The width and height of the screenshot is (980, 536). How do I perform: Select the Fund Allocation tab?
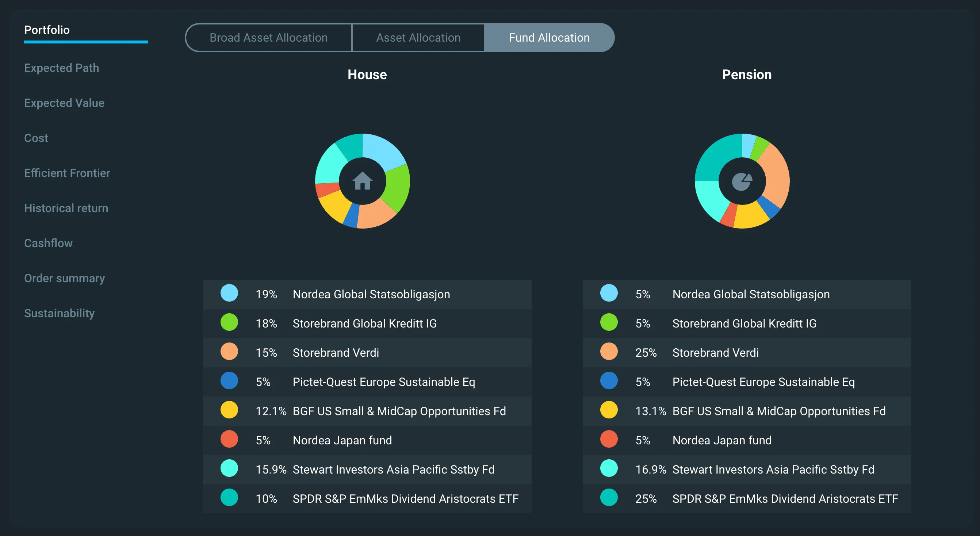click(x=550, y=38)
